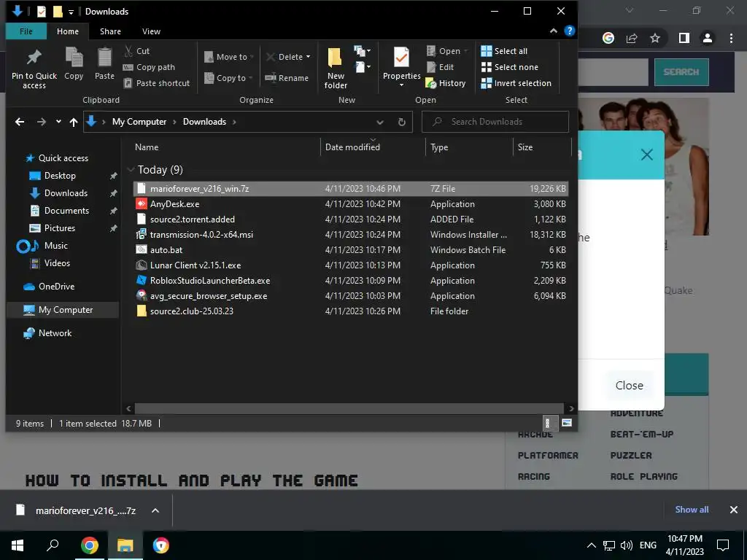Open volume control in system tray
Image resolution: width=747 pixels, height=560 pixels.
tap(627, 545)
